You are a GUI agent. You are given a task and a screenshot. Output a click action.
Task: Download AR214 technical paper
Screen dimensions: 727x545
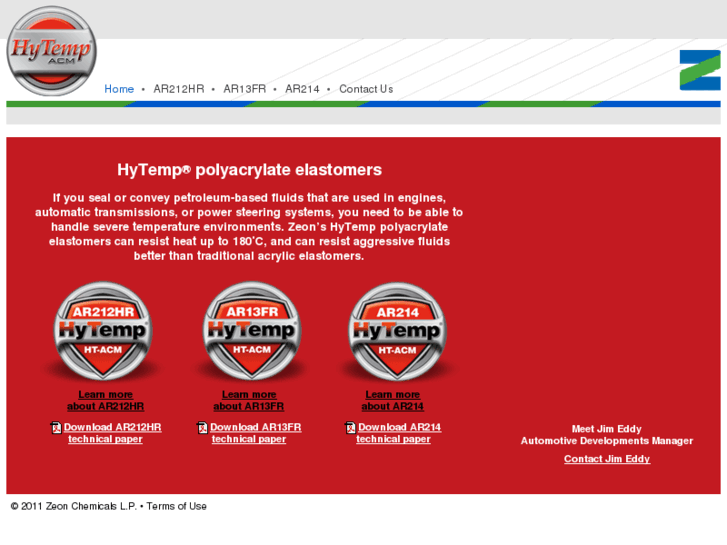(399, 433)
